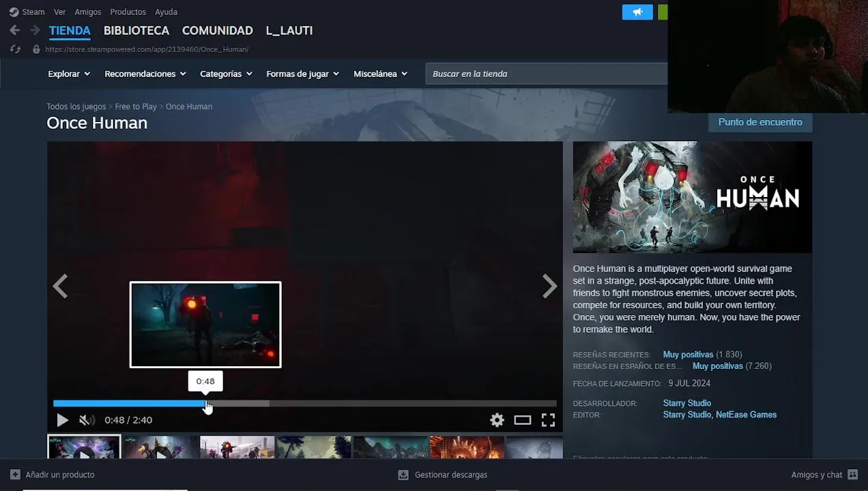Click the friends chat grid icon

[852, 475]
